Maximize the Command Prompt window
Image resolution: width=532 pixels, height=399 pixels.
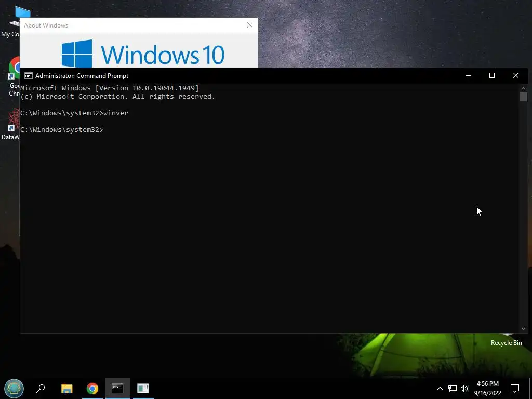coord(492,76)
